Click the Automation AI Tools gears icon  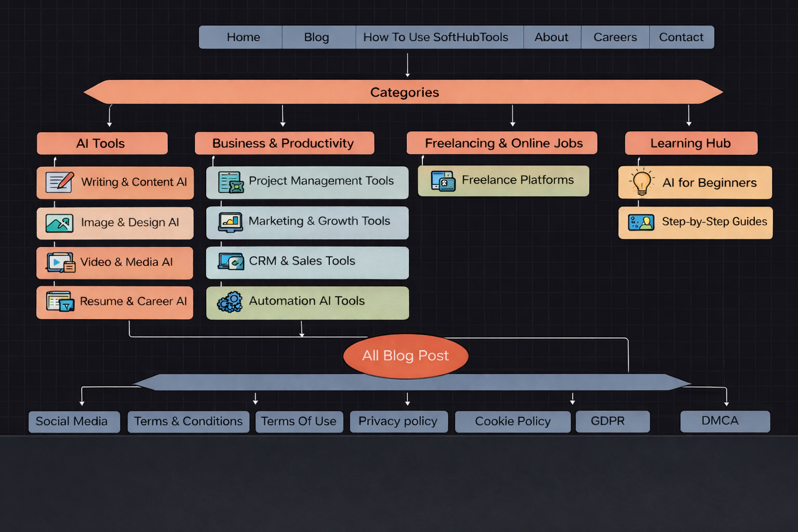click(231, 302)
